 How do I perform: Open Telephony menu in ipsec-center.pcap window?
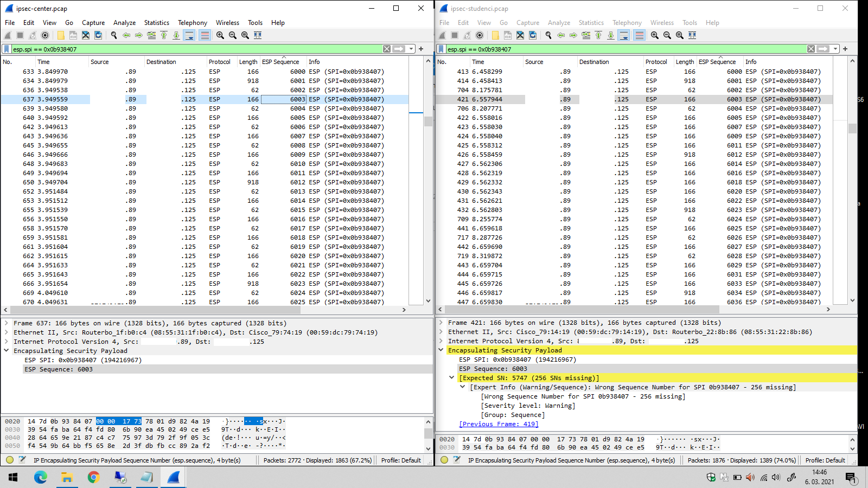(x=193, y=23)
